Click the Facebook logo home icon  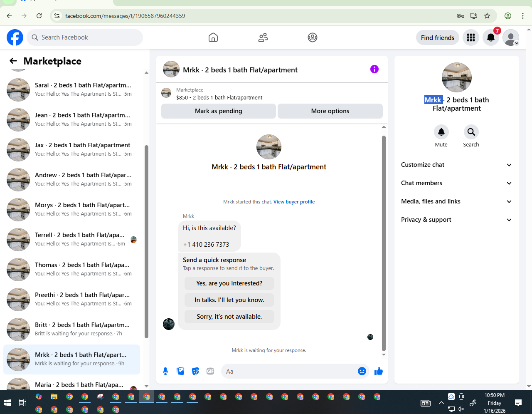[x=15, y=37]
